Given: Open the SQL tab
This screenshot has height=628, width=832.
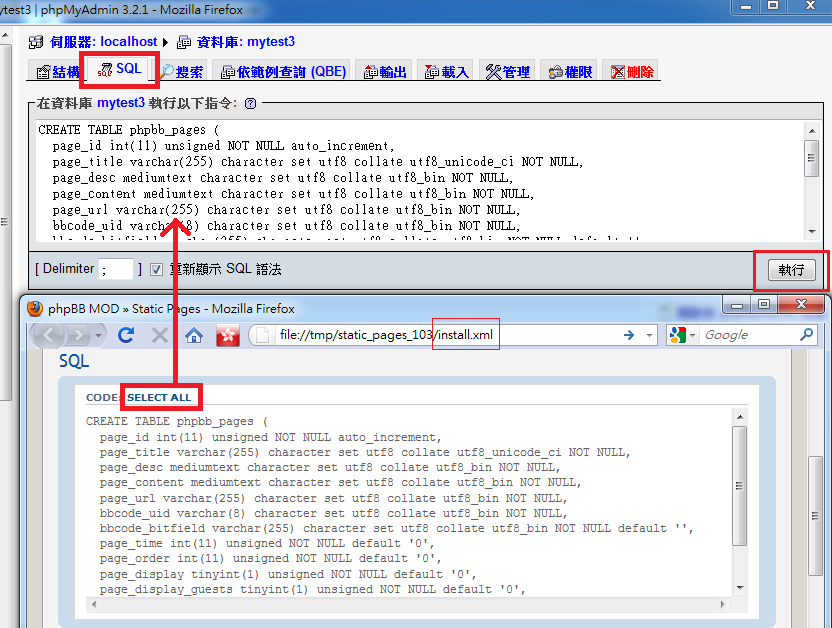Looking at the screenshot, I should (120, 70).
